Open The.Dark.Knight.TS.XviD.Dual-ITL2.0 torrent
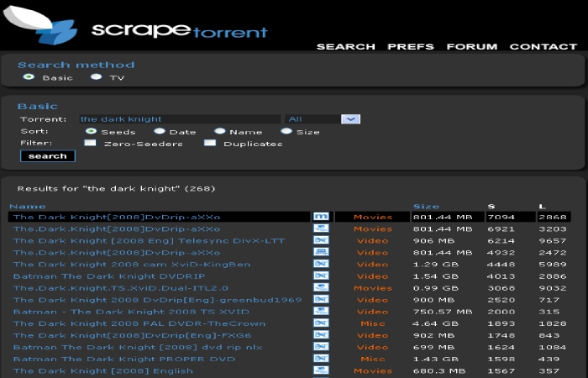The image size is (588, 378). click(x=121, y=288)
